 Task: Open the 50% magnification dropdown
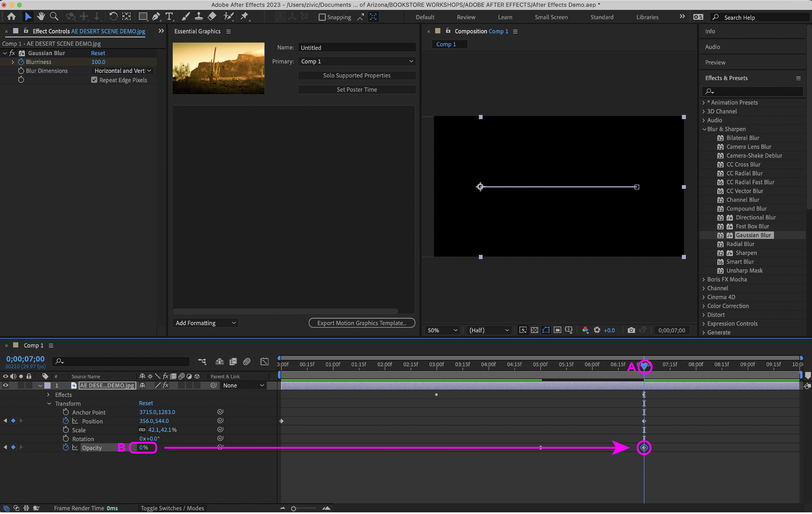(x=442, y=330)
